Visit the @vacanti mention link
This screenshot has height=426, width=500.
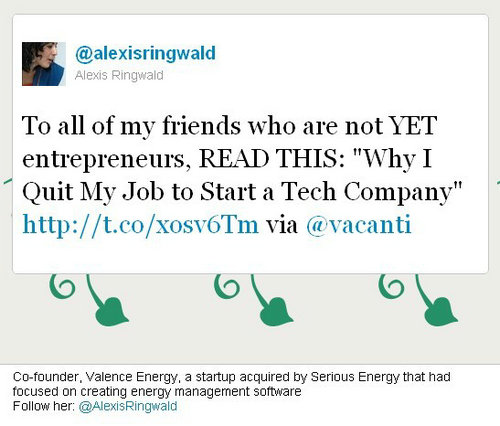(359, 225)
